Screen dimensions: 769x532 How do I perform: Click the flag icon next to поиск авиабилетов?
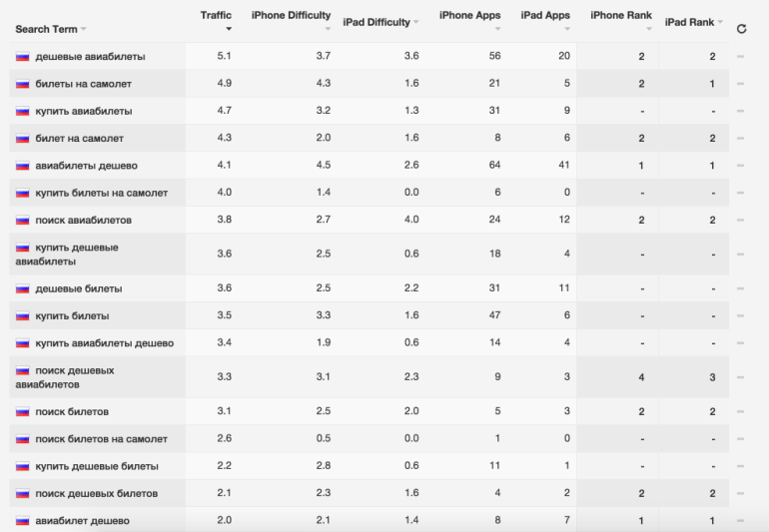click(23, 221)
